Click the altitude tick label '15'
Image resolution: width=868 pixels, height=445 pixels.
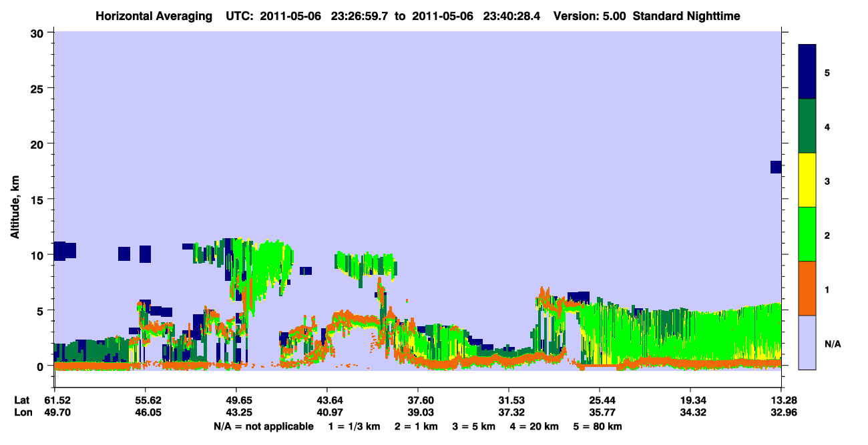point(39,199)
